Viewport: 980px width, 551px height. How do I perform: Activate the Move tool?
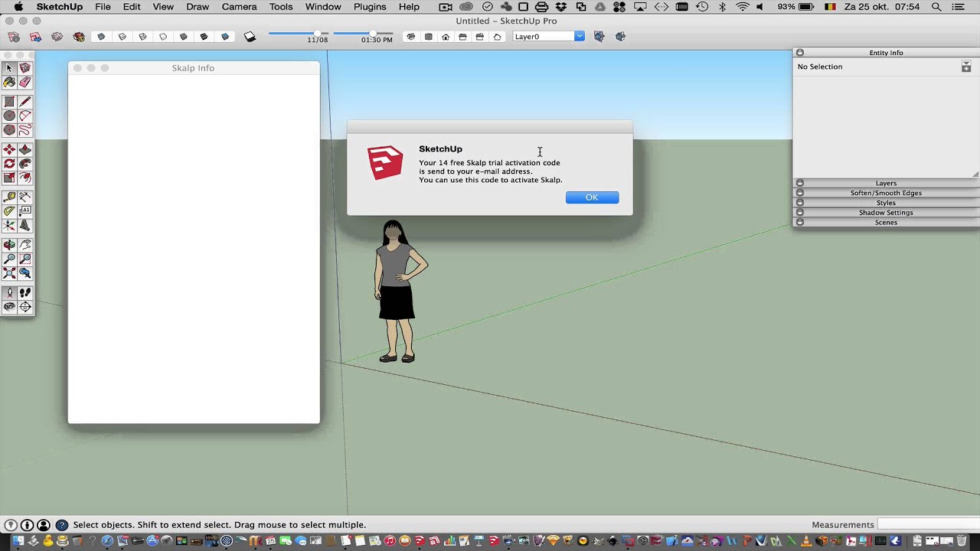9,149
